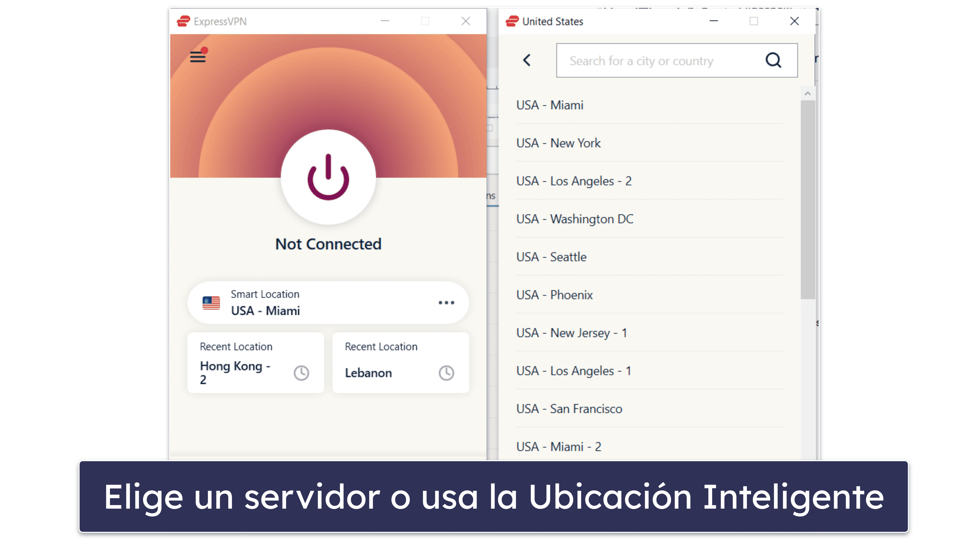Choose USA - San Francisco server
The image size is (980, 539).
(x=649, y=409)
